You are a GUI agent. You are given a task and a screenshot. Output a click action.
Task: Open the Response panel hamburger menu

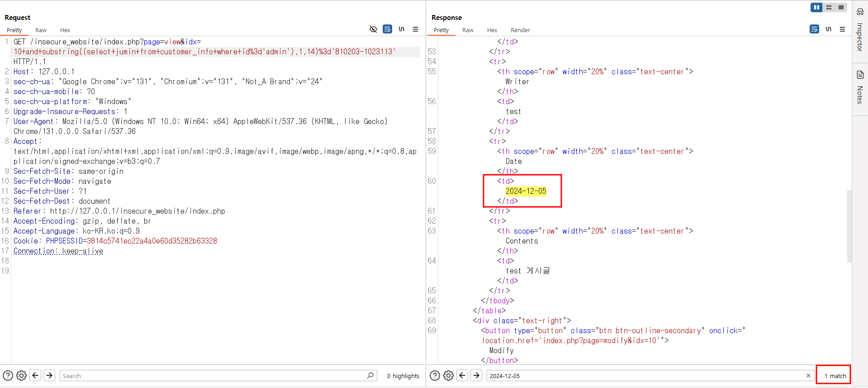pyautogui.click(x=842, y=29)
